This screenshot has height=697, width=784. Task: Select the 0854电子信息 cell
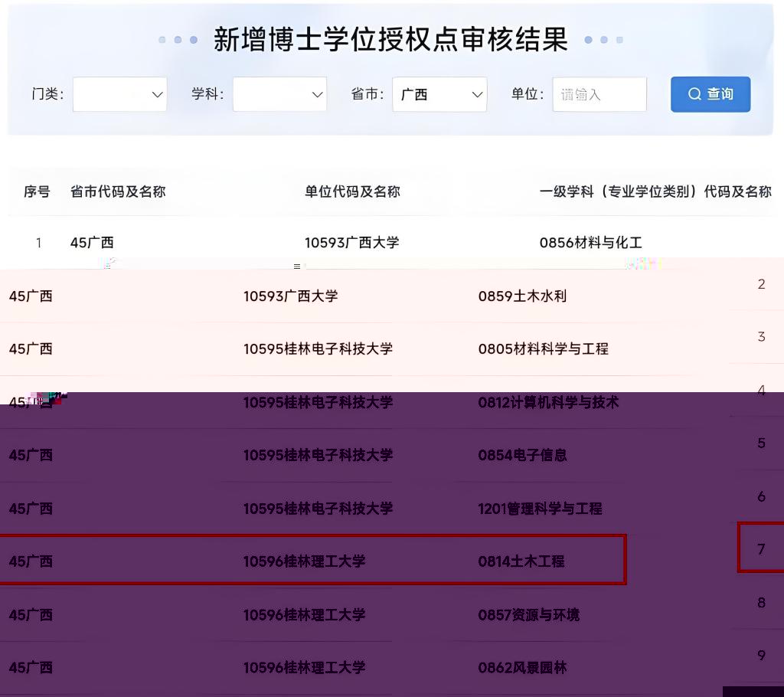[x=522, y=455]
